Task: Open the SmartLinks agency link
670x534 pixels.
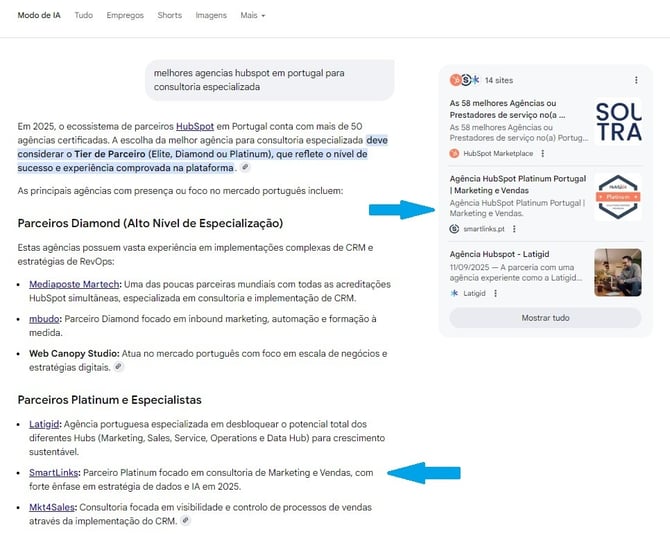Action: pos(53,472)
